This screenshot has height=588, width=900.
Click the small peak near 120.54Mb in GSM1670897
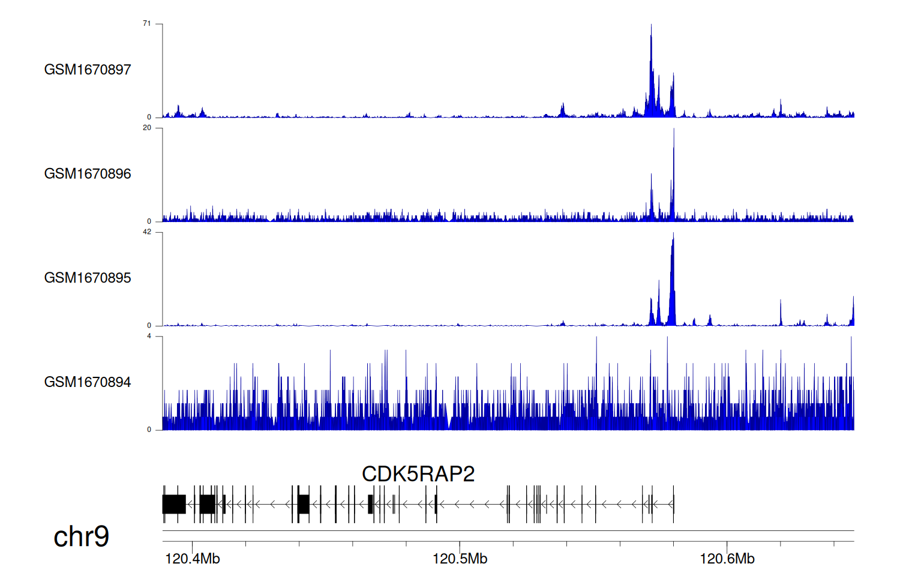tap(563, 110)
